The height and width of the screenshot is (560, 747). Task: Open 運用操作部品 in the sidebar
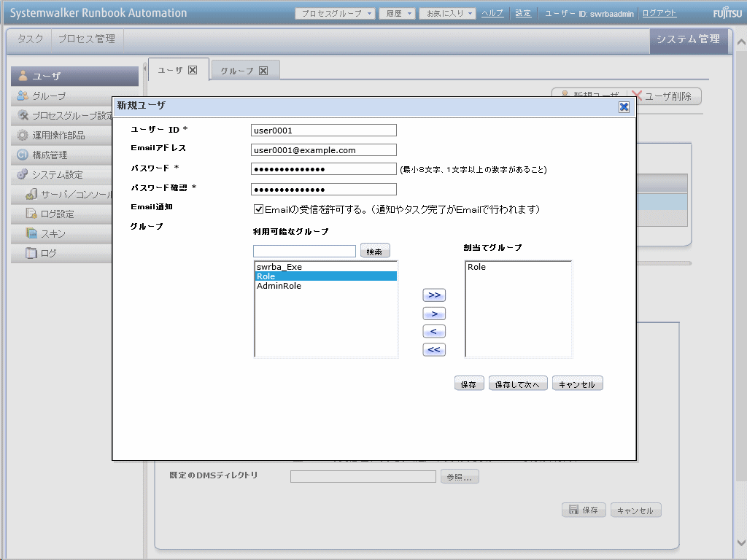pyautogui.click(x=61, y=135)
